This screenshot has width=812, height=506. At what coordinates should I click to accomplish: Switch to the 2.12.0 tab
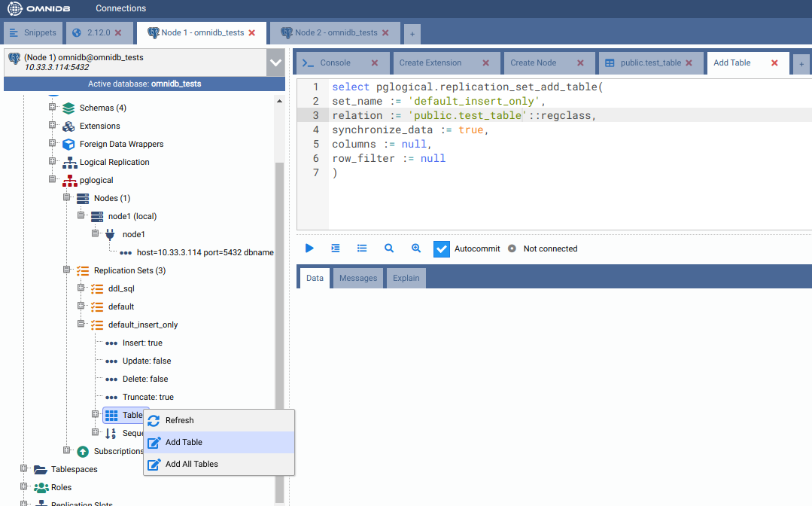(99, 32)
